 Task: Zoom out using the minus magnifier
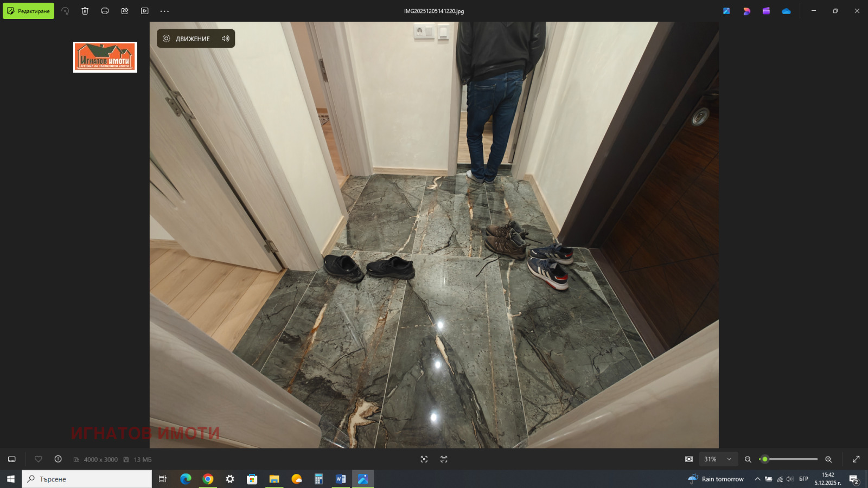pyautogui.click(x=748, y=459)
